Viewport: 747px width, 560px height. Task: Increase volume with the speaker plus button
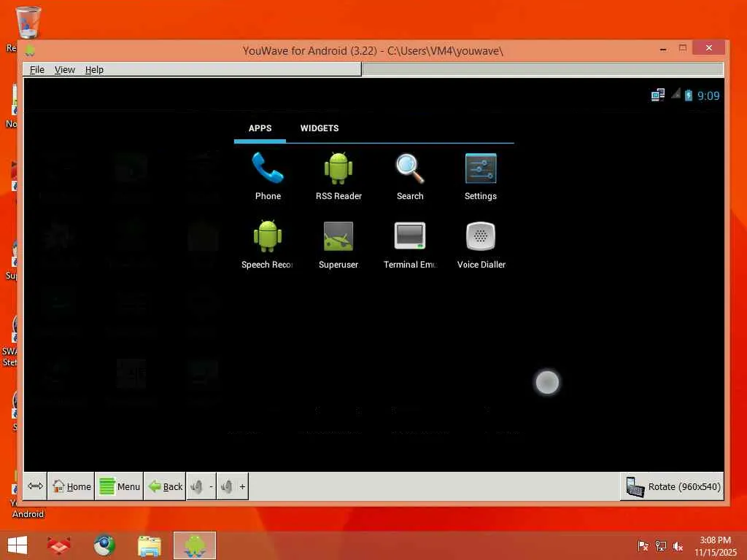233,486
